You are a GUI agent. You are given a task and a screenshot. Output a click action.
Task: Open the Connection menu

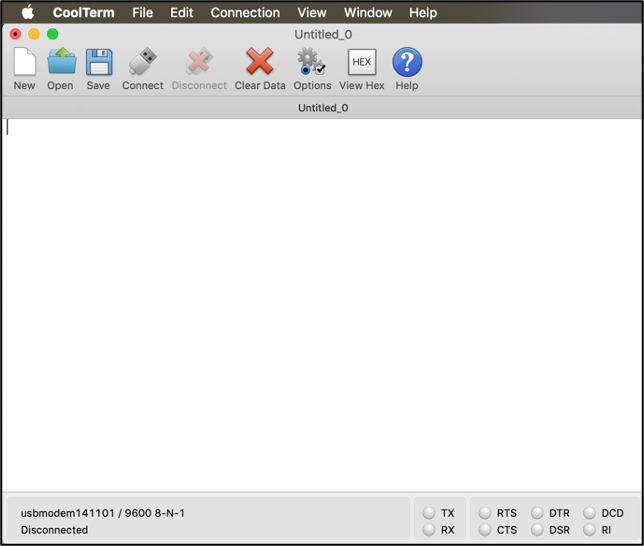point(245,13)
